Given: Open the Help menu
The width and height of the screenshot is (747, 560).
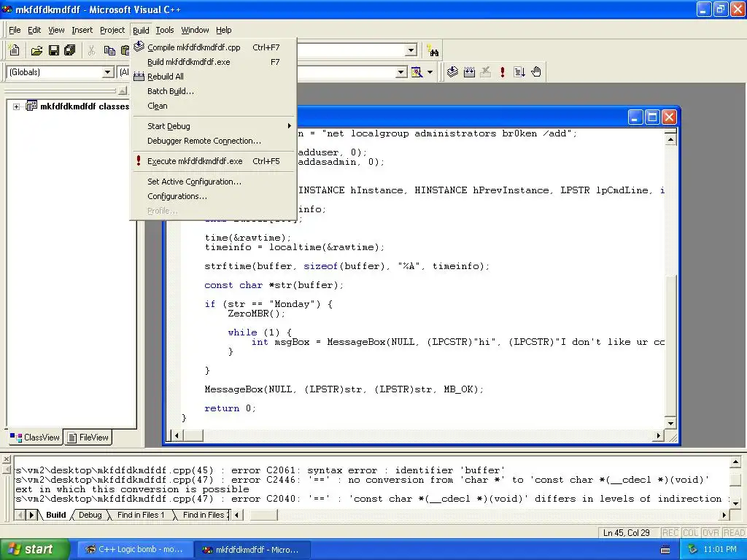Looking at the screenshot, I should pyautogui.click(x=223, y=30).
